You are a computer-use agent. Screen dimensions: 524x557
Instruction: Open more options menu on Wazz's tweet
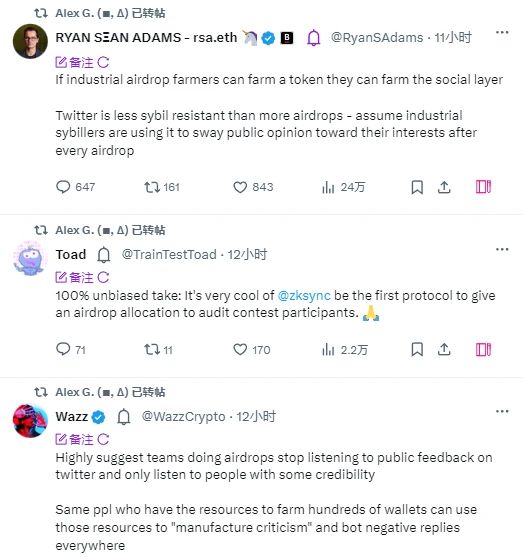(502, 411)
